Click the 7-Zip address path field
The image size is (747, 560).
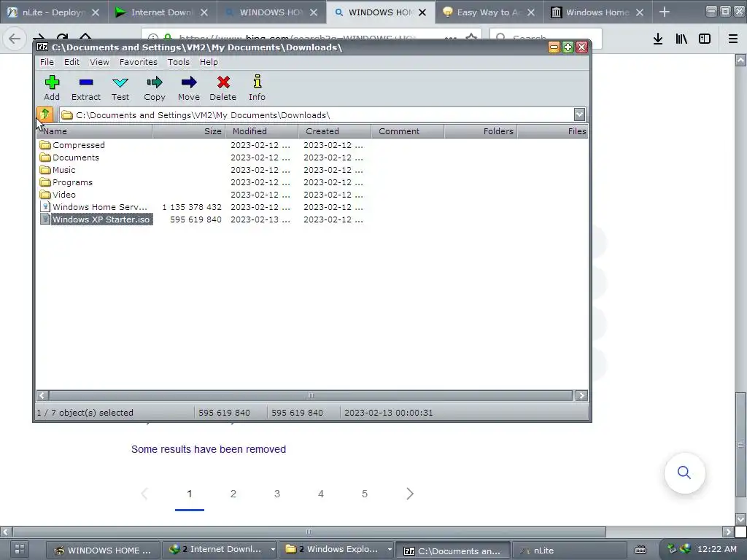click(x=317, y=114)
